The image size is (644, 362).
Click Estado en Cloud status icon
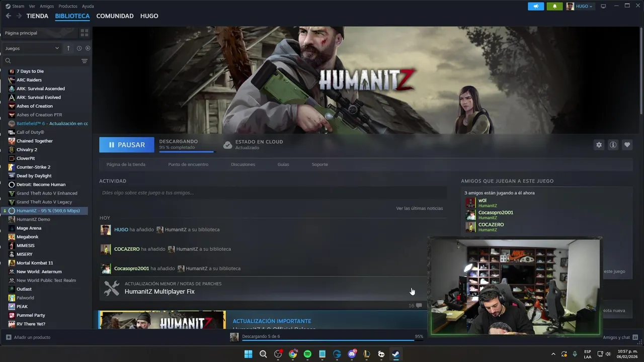pyautogui.click(x=227, y=145)
